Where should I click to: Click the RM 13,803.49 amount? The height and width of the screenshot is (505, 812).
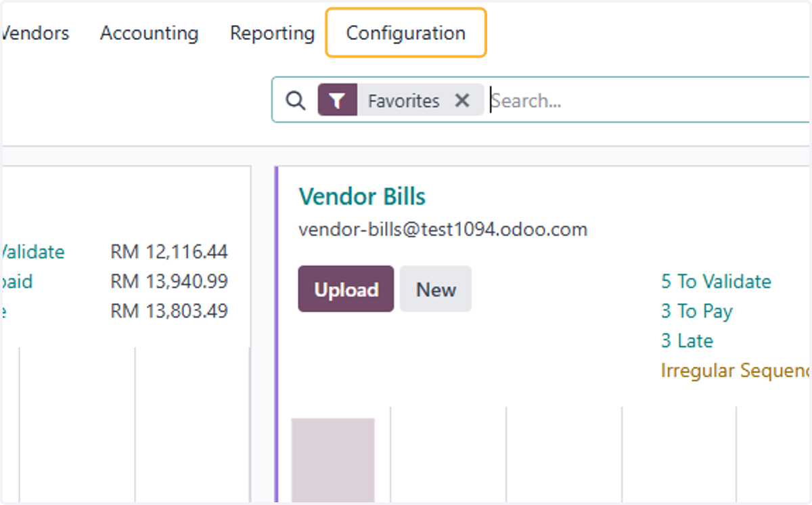[169, 311]
